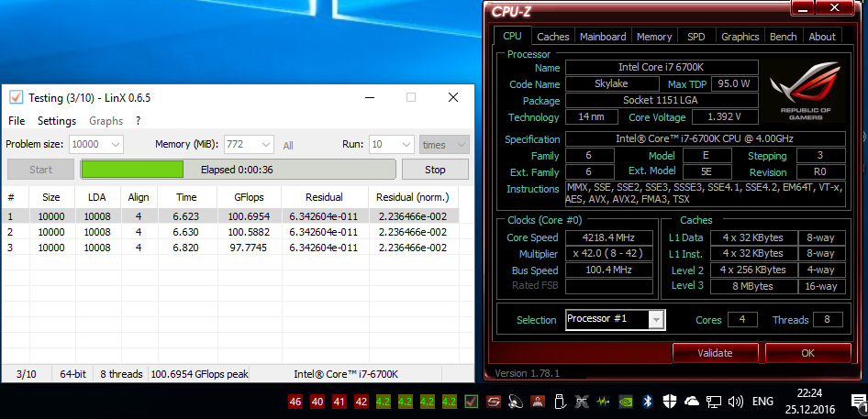Click the ROG Republic of Gamers logo
This screenshot has height=419, width=868.
pos(806,92)
